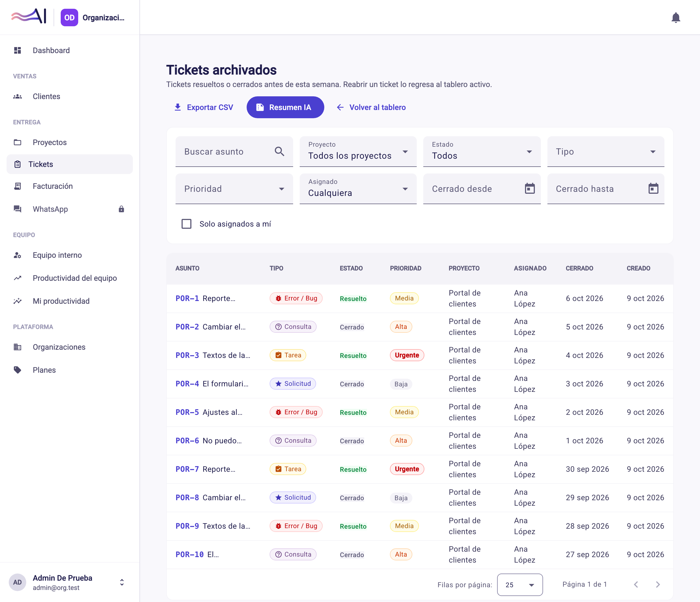700x602 pixels.
Task: Open the Proyecto filter dropdown
Action: 358,151
